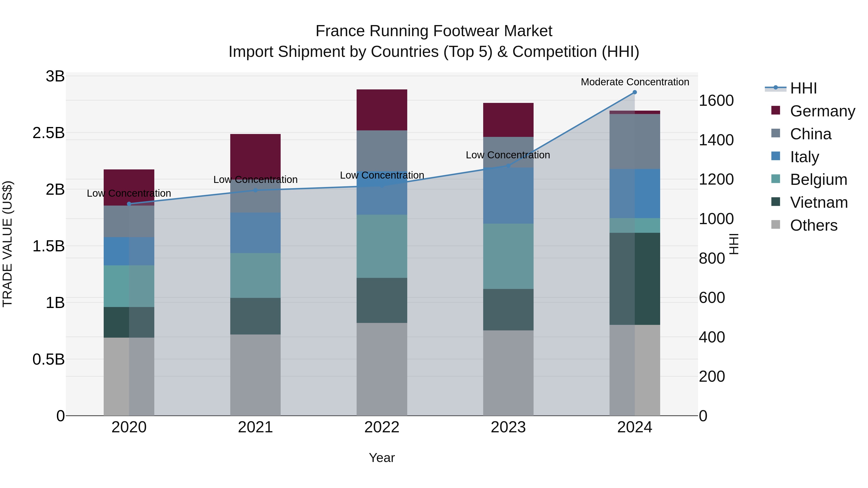Viewport: 868px width, 488px height.
Task: Select the 2020 Italy bar segment
Action: coord(129,251)
